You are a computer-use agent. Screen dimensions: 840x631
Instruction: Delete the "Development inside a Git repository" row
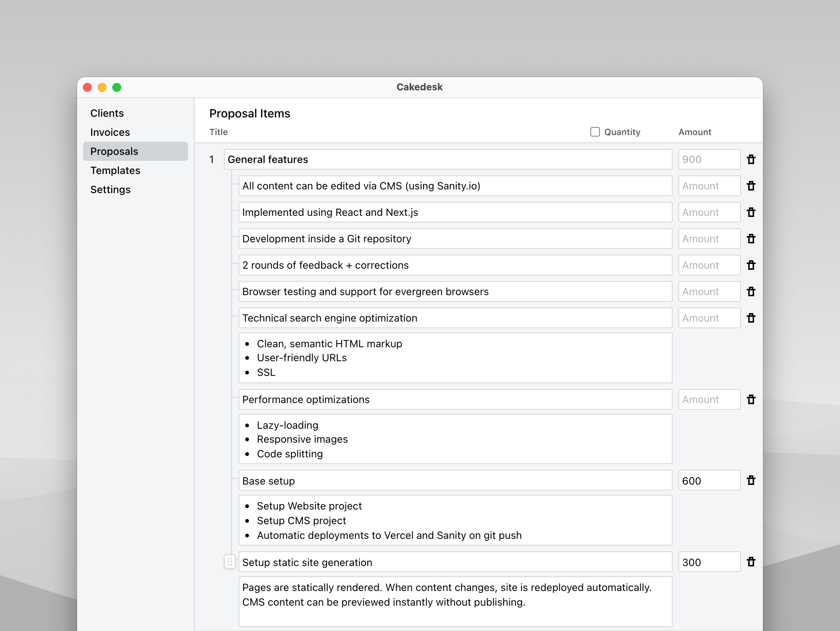[751, 239]
